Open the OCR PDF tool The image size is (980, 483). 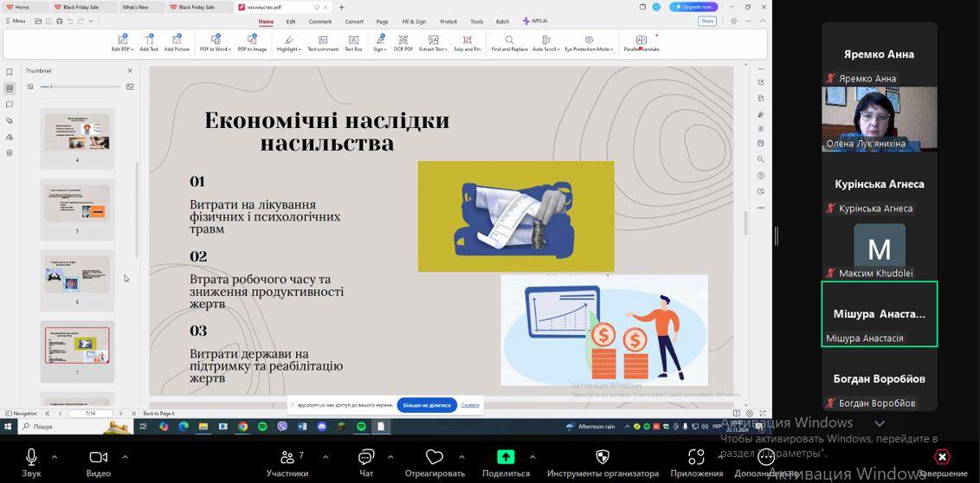point(403,43)
